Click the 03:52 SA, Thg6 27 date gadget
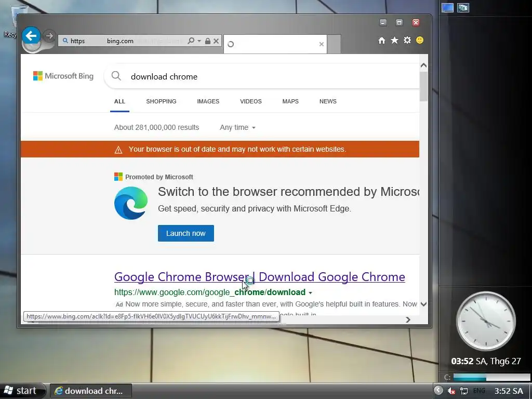Screen dimensions: 532x399 click(x=486, y=361)
